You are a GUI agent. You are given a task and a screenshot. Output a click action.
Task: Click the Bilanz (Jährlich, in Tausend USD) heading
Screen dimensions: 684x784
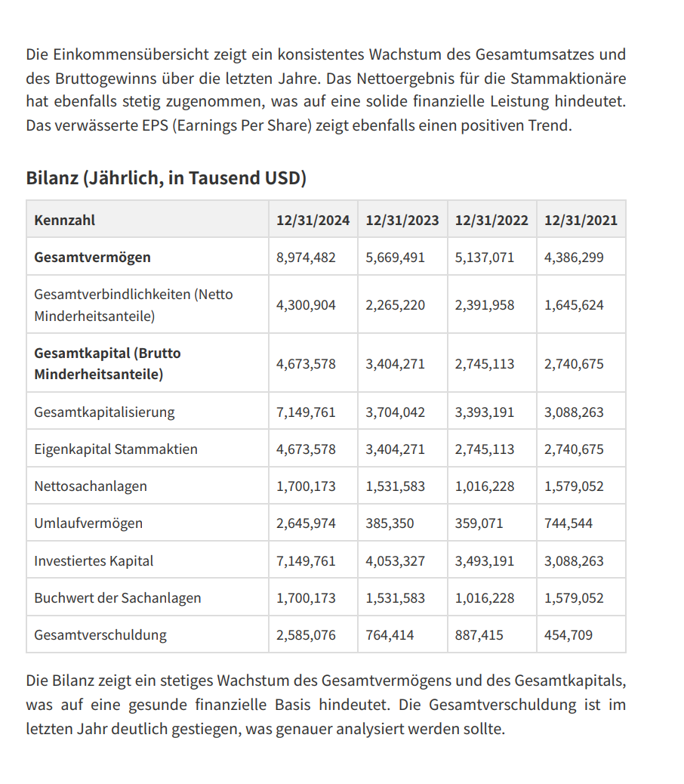pos(166,177)
